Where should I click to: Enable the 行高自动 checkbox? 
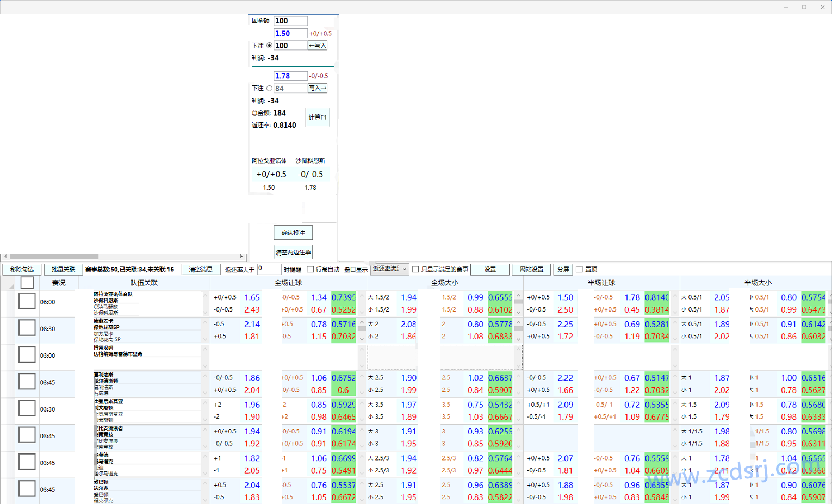click(311, 270)
